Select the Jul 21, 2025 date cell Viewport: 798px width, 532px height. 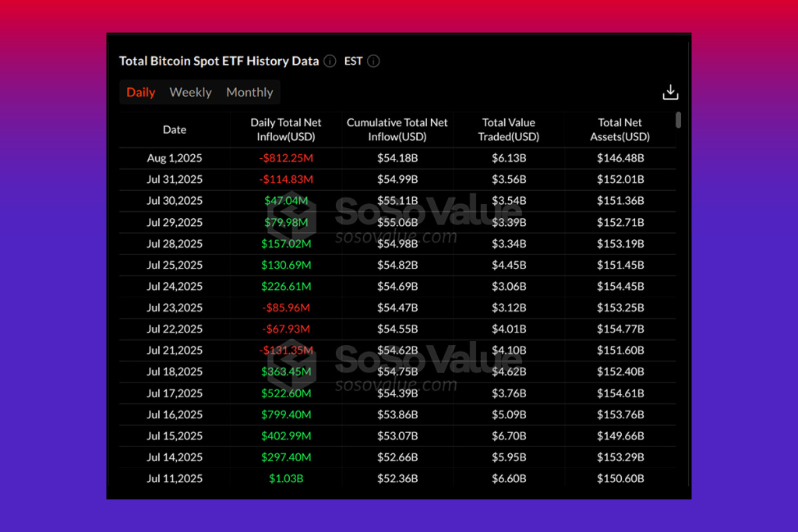(x=174, y=350)
